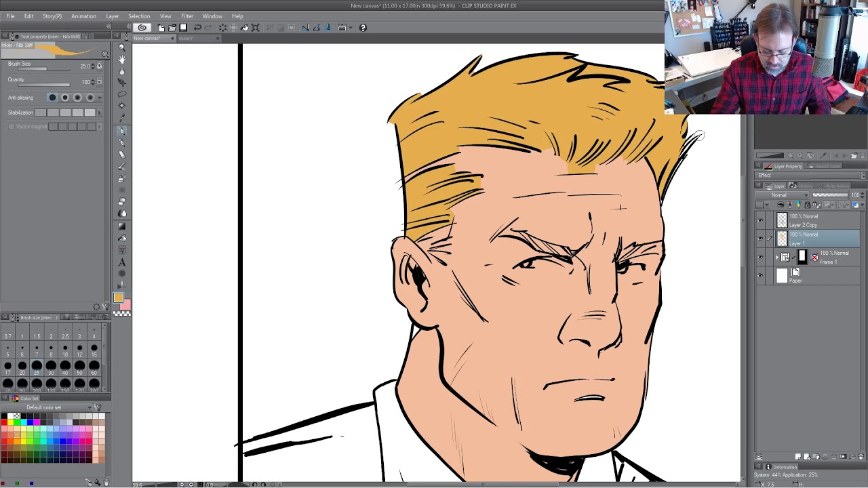Enable the Vector magnet checkbox
This screenshot has height=488, width=868.
(x=11, y=127)
